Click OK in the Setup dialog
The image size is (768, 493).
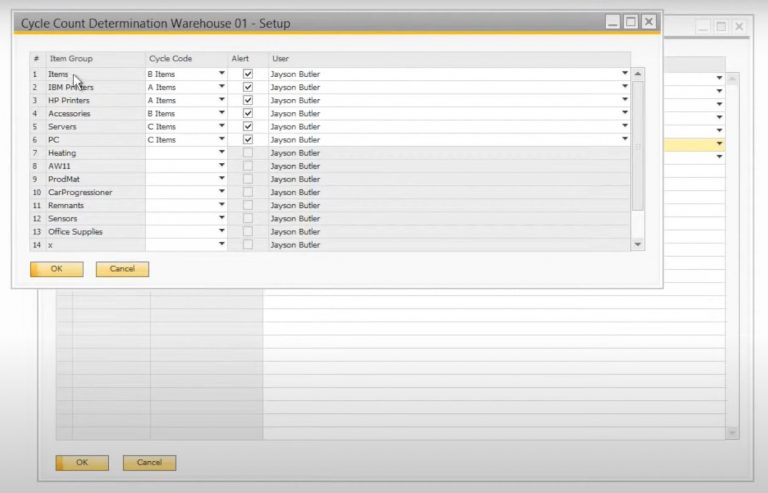(x=57, y=269)
